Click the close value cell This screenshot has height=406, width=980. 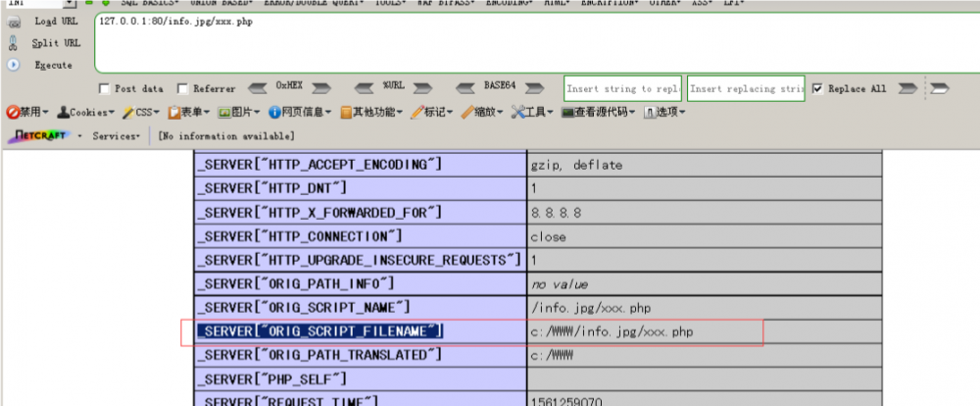click(x=705, y=236)
